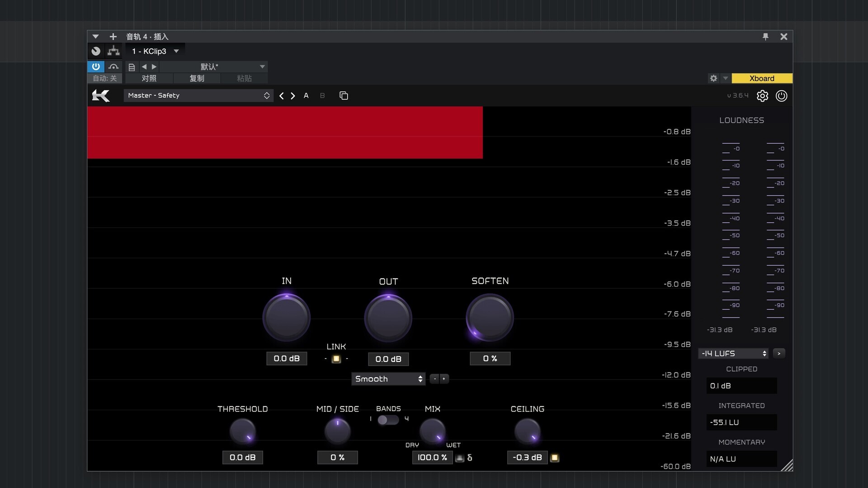
Task: Click the round channel editor icon
Action: [x=96, y=51]
